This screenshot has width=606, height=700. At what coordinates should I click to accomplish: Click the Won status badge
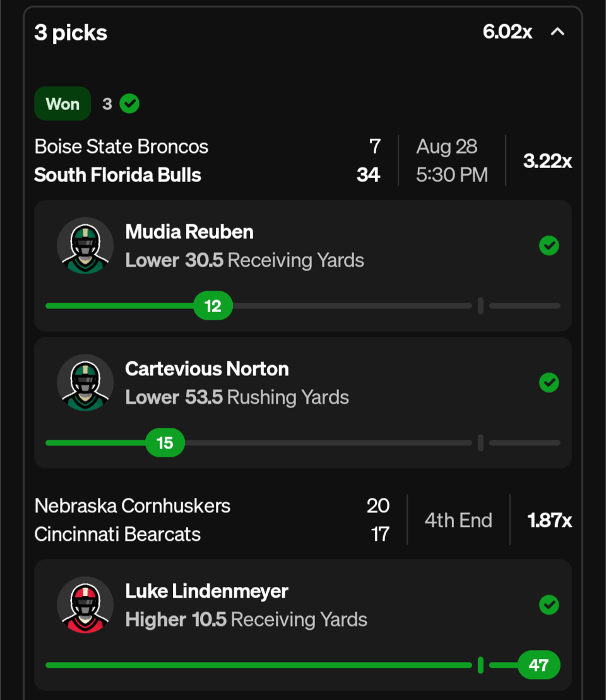tap(62, 104)
